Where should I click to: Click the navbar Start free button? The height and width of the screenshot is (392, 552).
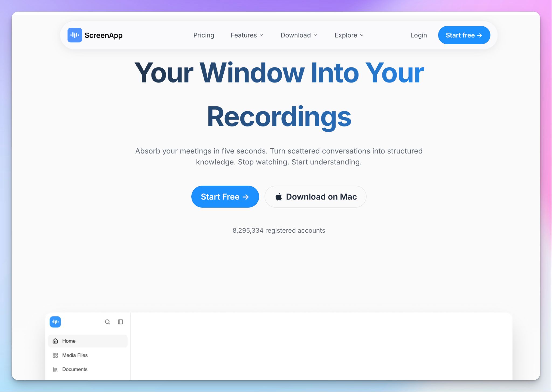coord(464,35)
